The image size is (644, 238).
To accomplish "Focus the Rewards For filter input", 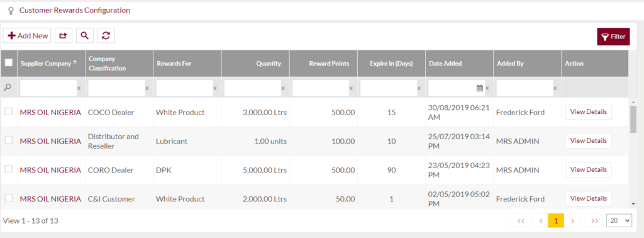I will coord(184,88).
